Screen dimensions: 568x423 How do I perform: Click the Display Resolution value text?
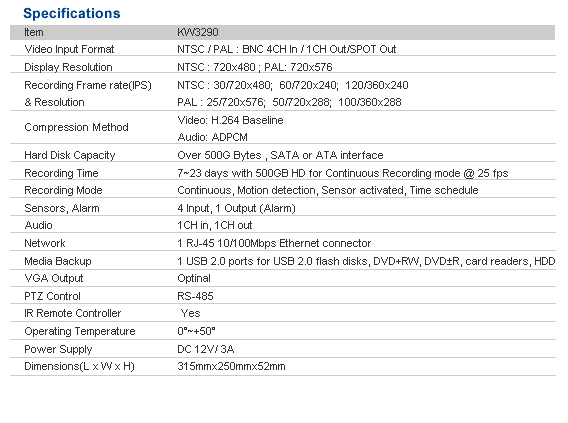pos(255,67)
